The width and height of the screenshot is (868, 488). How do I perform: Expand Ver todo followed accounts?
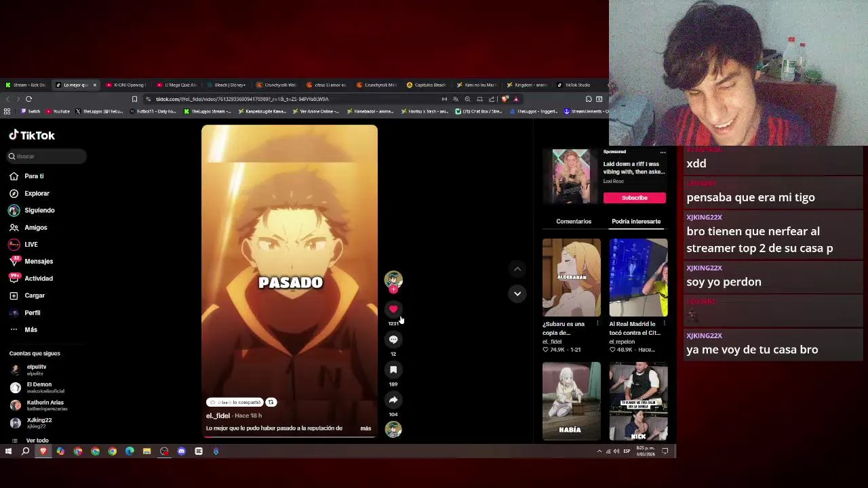pyautogui.click(x=37, y=441)
